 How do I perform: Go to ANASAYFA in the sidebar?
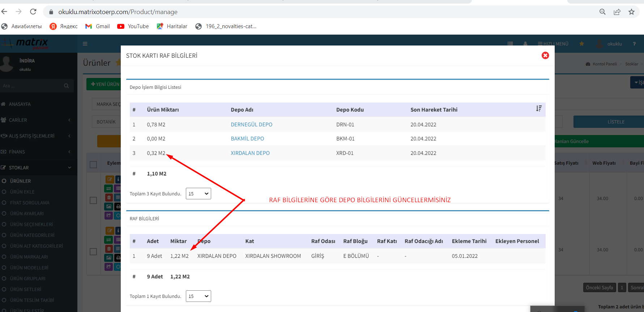point(20,104)
